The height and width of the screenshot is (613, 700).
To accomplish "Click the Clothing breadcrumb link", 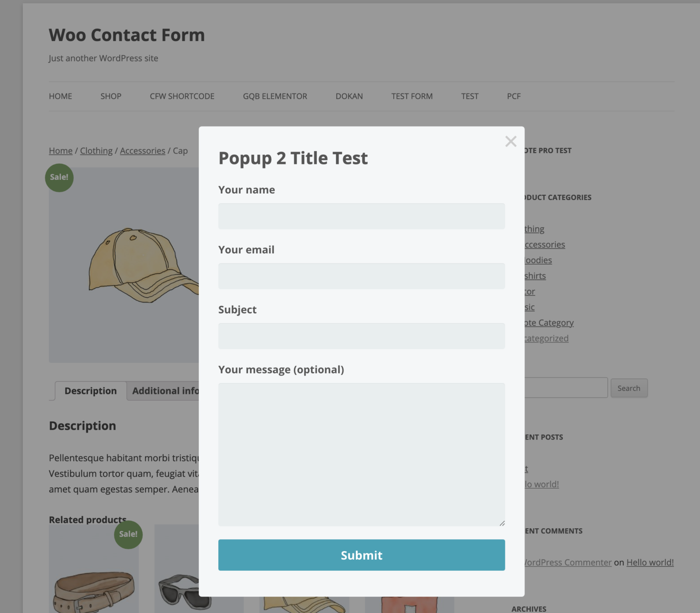I will pyautogui.click(x=96, y=151).
